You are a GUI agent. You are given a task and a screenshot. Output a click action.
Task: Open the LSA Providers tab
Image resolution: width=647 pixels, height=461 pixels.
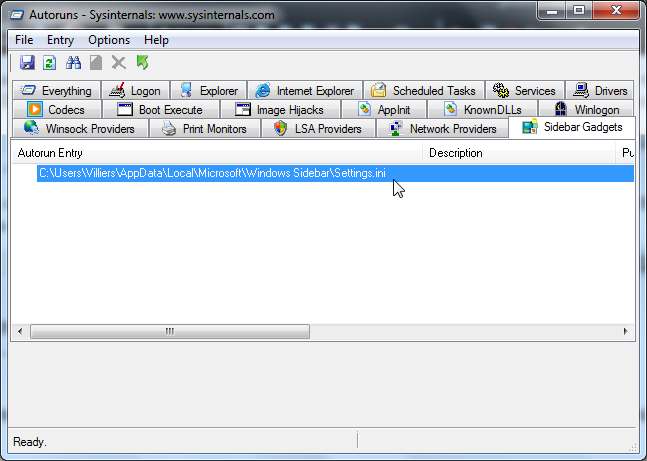point(318,129)
